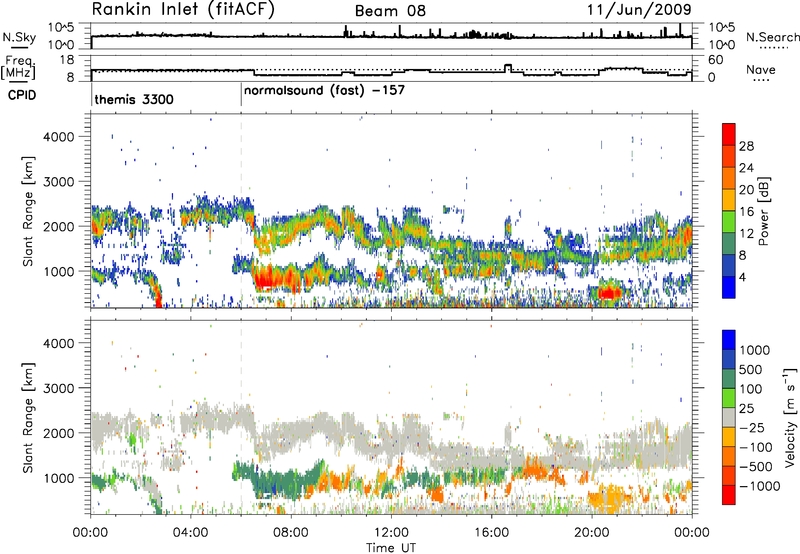Click '4000' on the power plot range axis

[59, 137]
